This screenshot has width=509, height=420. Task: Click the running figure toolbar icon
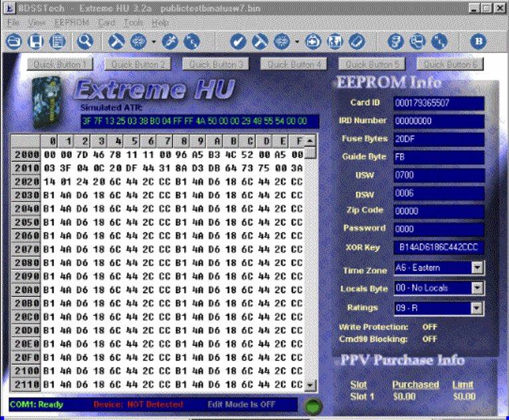[x=169, y=41]
